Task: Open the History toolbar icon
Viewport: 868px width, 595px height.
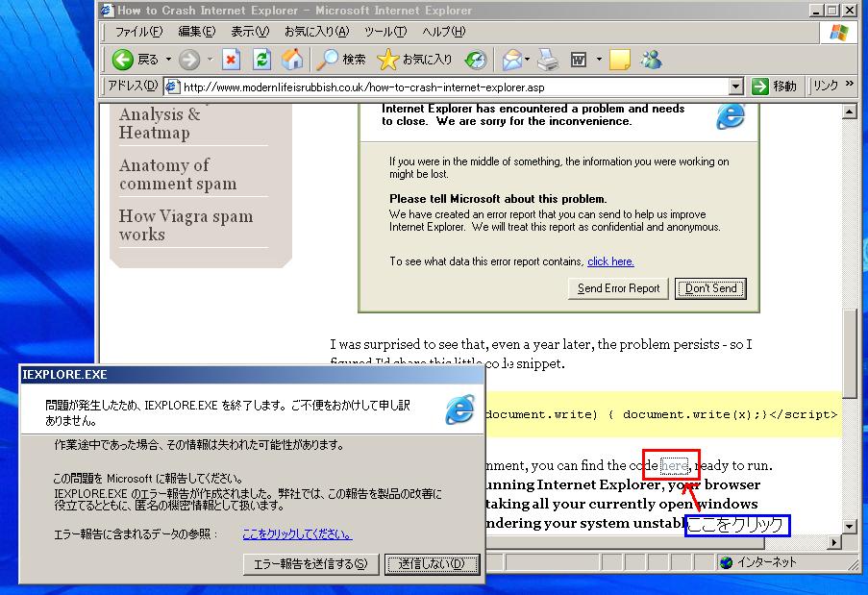Action: tap(476, 60)
